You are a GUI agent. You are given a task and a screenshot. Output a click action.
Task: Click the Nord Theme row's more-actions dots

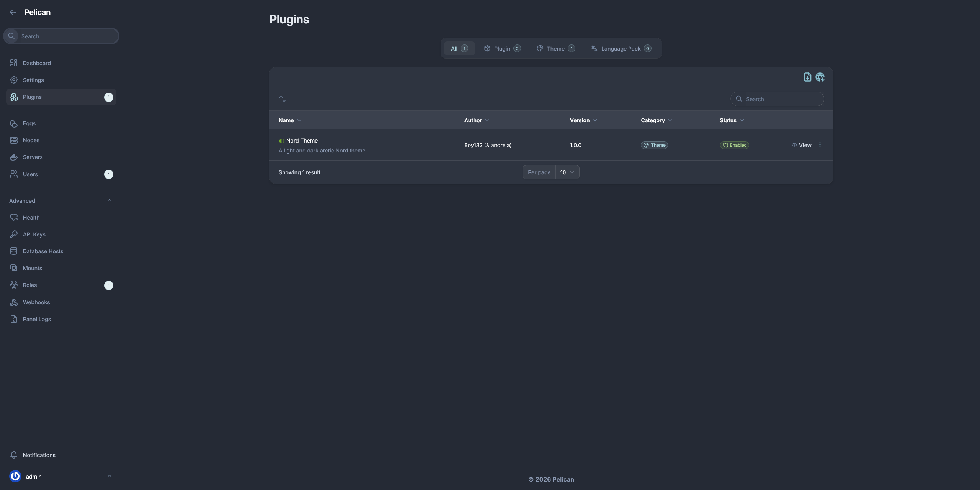click(x=820, y=145)
